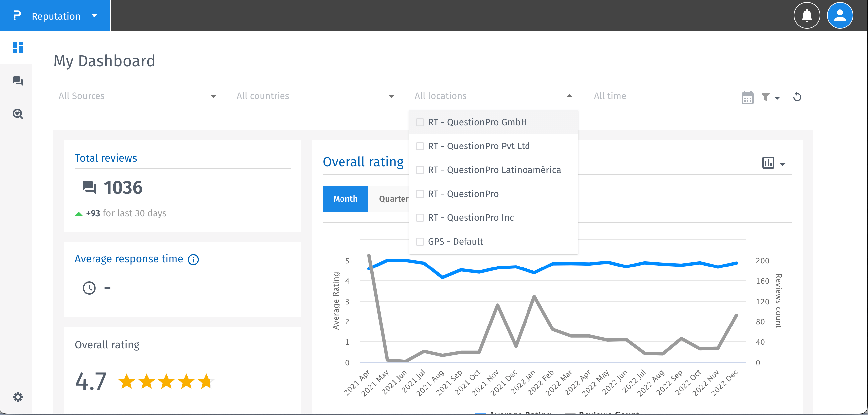The height and width of the screenshot is (415, 868).
Task: Open the reviews chat icon in sidebar
Action: [x=18, y=81]
